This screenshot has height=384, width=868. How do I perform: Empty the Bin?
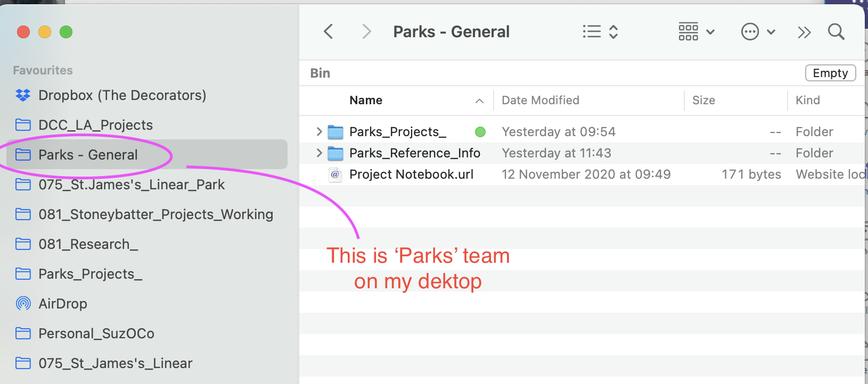click(x=830, y=73)
